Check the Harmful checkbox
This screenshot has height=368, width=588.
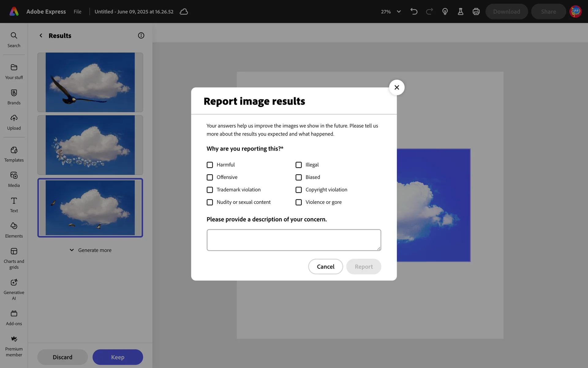[x=210, y=165]
